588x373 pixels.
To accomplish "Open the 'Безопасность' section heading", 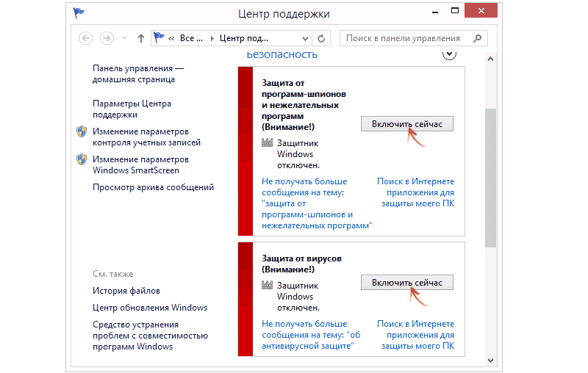I will 282,54.
